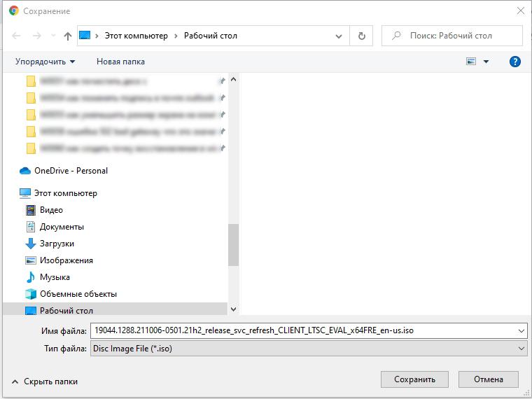Image resolution: width=532 pixels, height=399 pixels.
Task: Cancel with the 'Отмена' button
Action: click(x=489, y=379)
